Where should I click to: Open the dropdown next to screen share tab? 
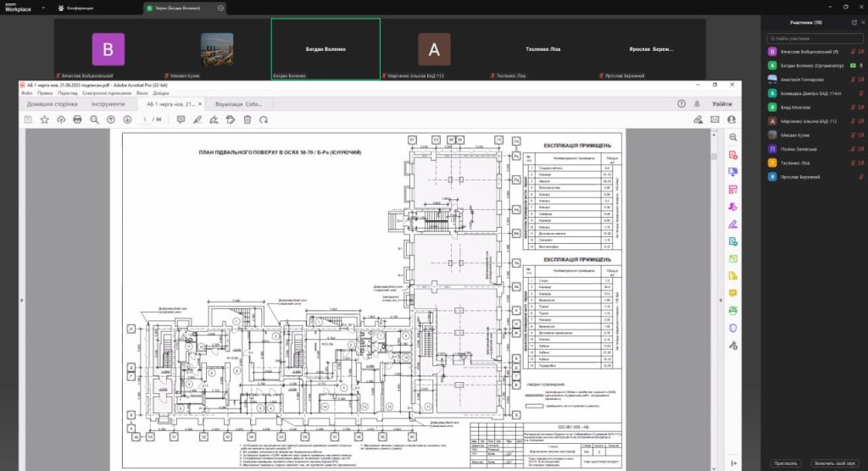221,8
